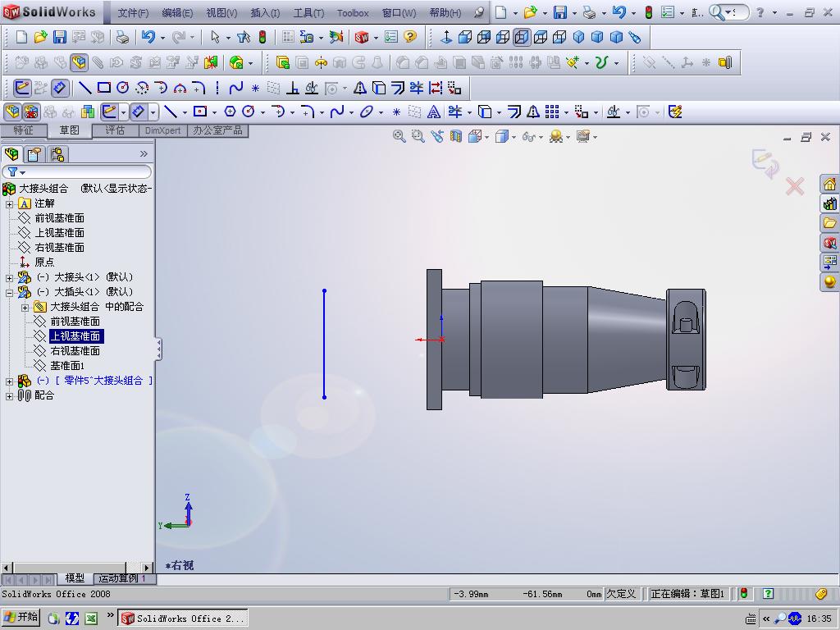
Task: Collapse the 大插头<1> tree node
Action: coord(10,293)
